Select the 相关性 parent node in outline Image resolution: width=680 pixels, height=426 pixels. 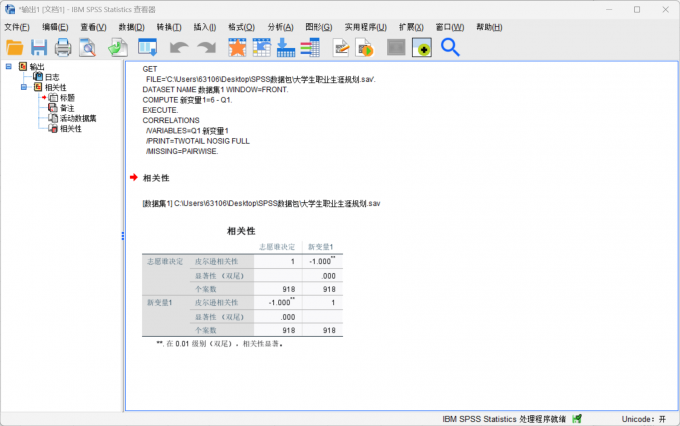(56, 87)
